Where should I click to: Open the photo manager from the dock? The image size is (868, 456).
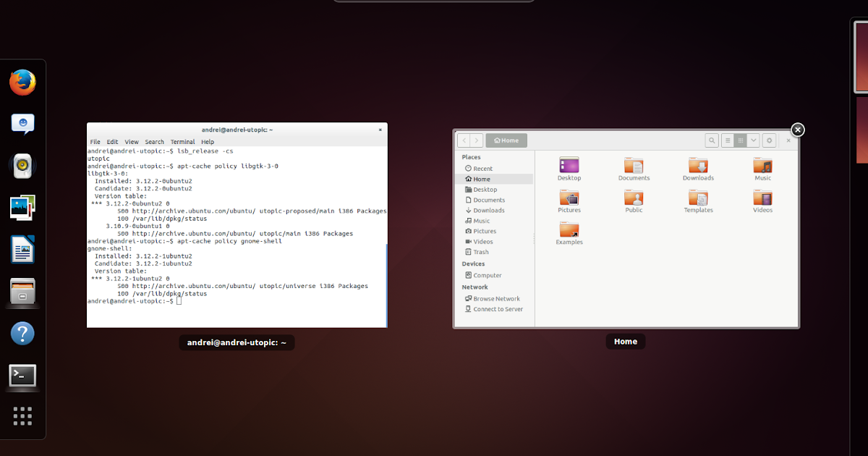click(x=22, y=207)
